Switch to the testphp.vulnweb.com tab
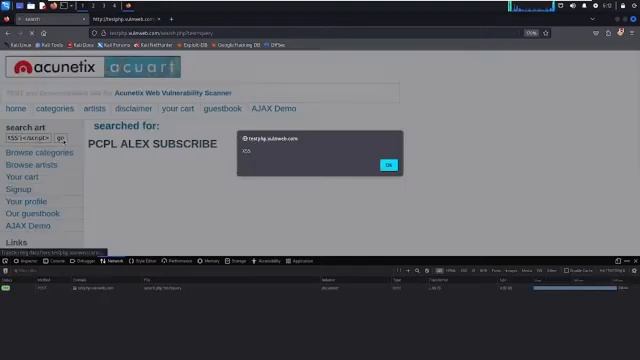640x360 pixels. 123,19
